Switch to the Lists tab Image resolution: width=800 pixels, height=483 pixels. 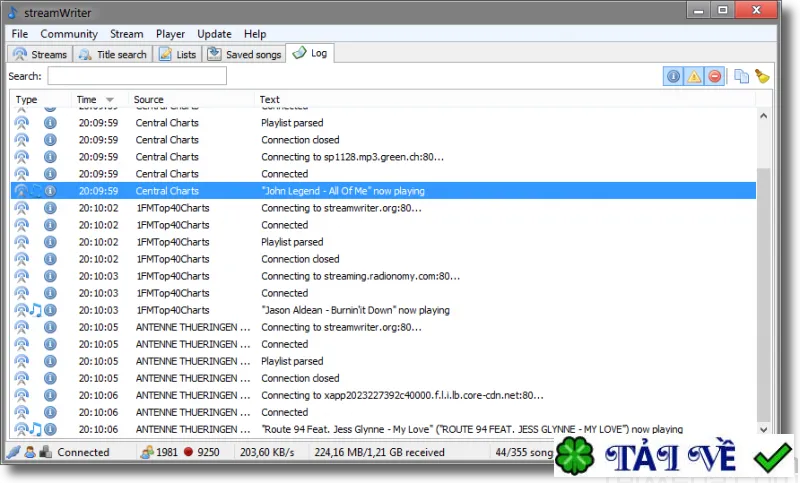point(178,54)
